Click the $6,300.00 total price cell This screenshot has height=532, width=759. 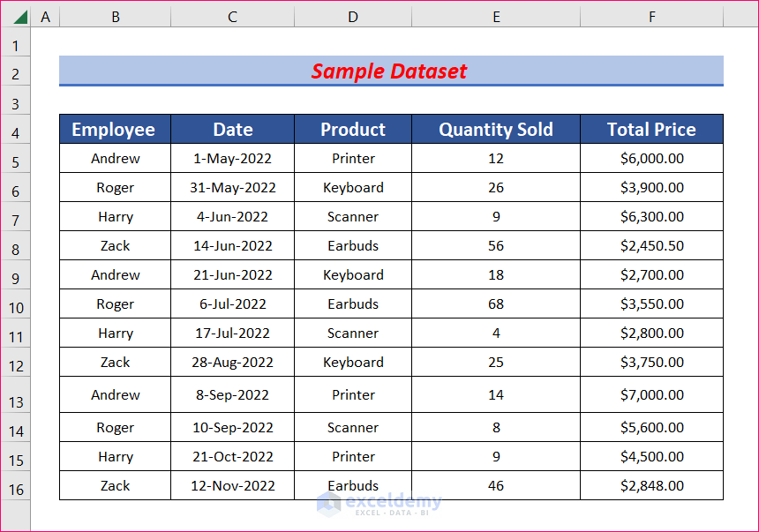[x=652, y=216]
